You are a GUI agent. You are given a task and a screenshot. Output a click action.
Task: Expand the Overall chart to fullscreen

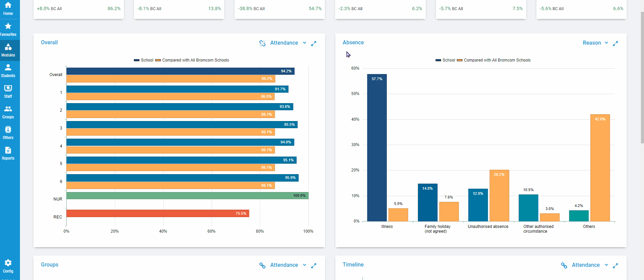(314, 43)
